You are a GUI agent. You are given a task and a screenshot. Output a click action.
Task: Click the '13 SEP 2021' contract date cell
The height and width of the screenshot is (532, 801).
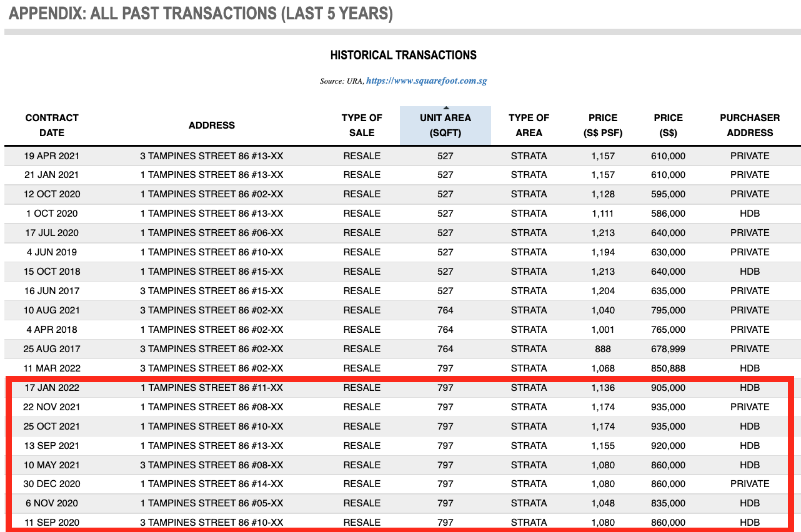coord(52,446)
